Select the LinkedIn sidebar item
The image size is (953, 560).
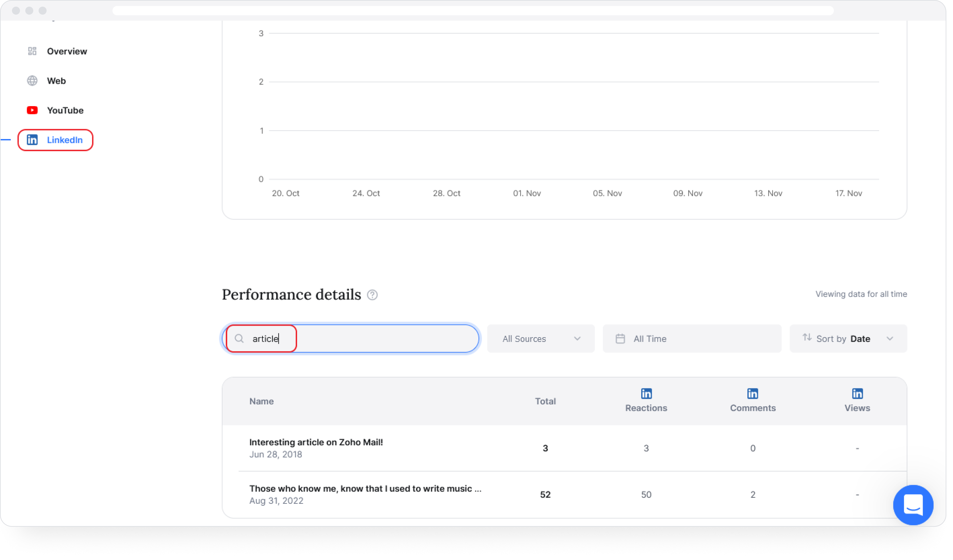point(56,141)
